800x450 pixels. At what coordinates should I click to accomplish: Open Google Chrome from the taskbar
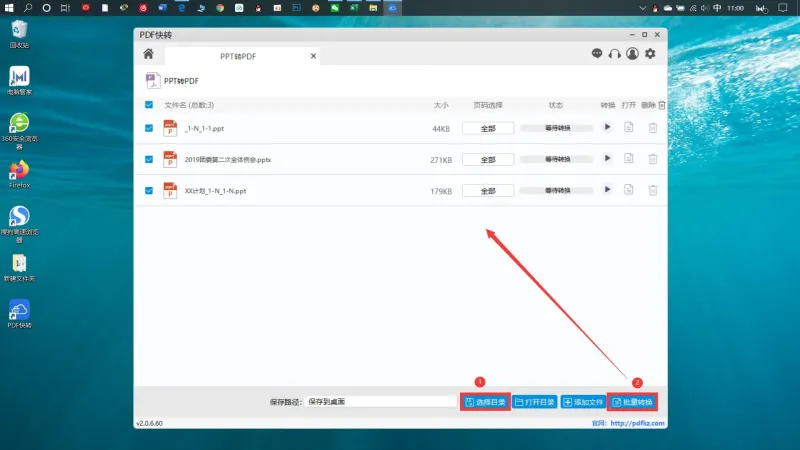click(x=220, y=8)
